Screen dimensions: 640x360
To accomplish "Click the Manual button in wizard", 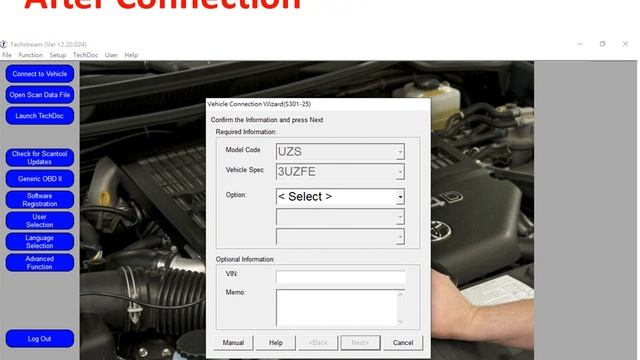I will [233, 343].
